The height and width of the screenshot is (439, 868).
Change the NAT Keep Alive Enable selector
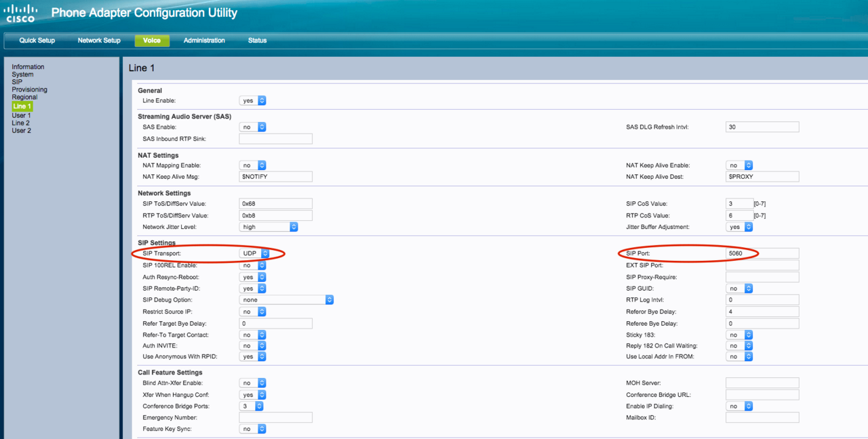(x=739, y=165)
